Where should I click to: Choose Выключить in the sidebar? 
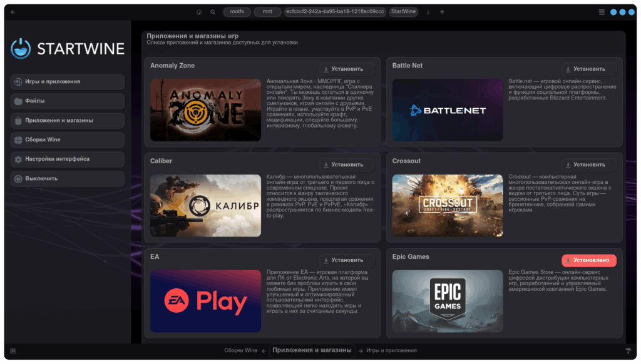click(x=68, y=178)
